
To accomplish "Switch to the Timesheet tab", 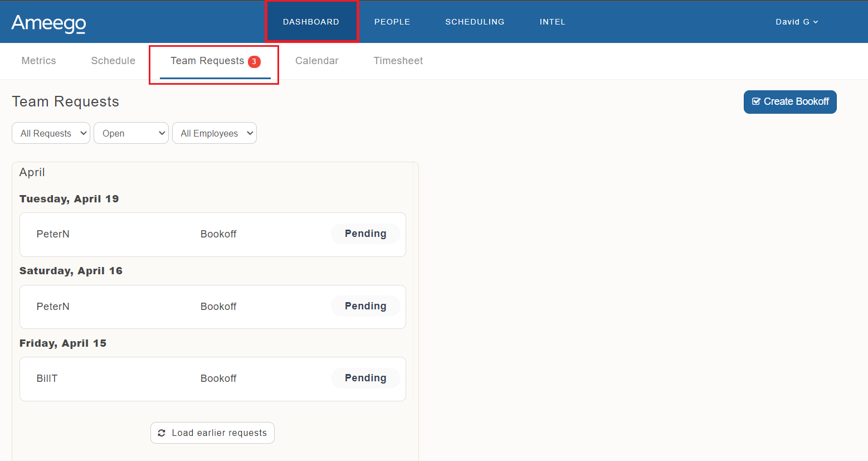I will pyautogui.click(x=398, y=60).
